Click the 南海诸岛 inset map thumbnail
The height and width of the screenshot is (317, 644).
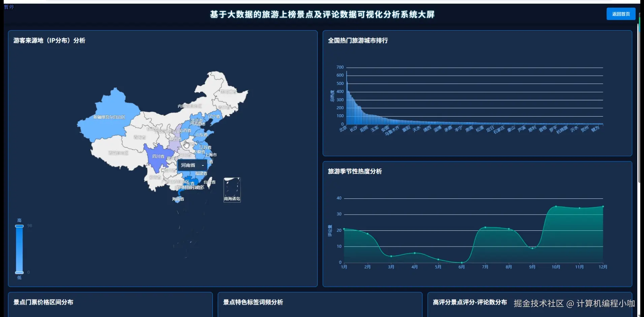pos(232,190)
